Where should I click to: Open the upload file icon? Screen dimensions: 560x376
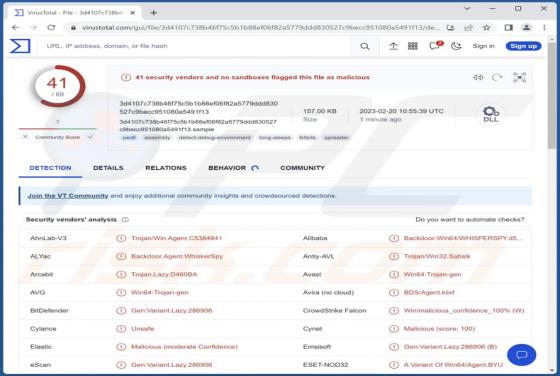tap(393, 46)
